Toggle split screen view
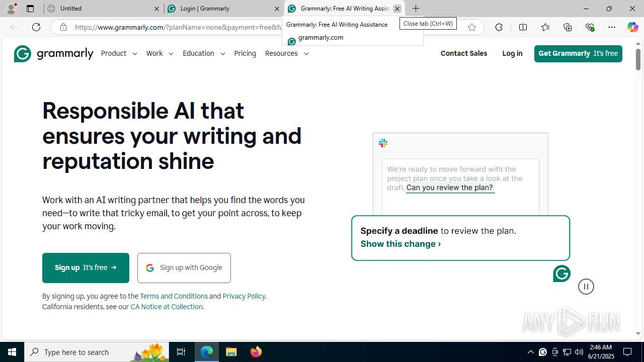The width and height of the screenshot is (644, 362). tap(523, 27)
